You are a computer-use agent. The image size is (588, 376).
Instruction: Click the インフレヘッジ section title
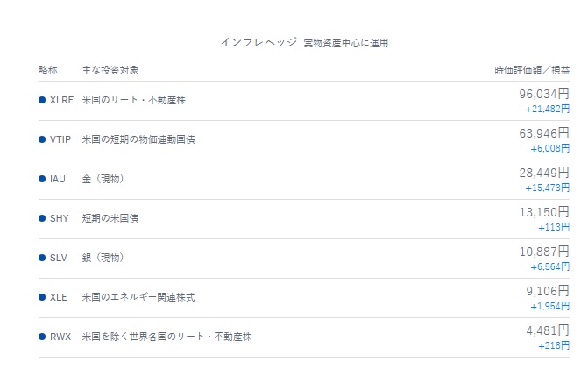pos(257,42)
